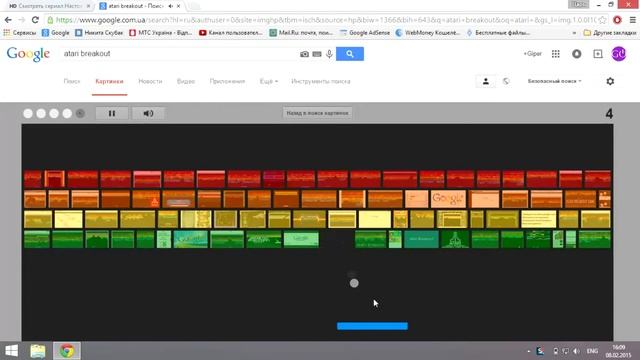Screen dimensions: 640x360
Task: Click the blue paddle
Action: point(372,326)
